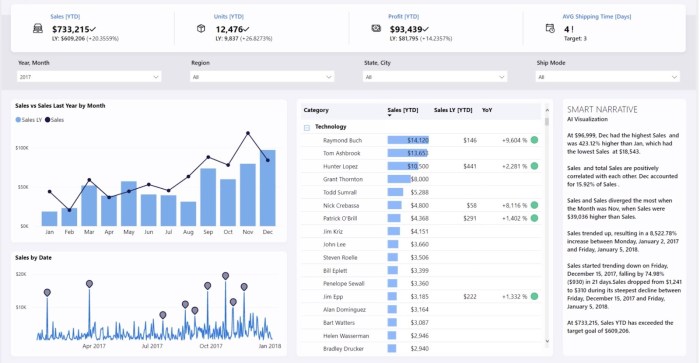Click the Sales YTD cash register icon
The image size is (700, 363).
click(x=38, y=29)
